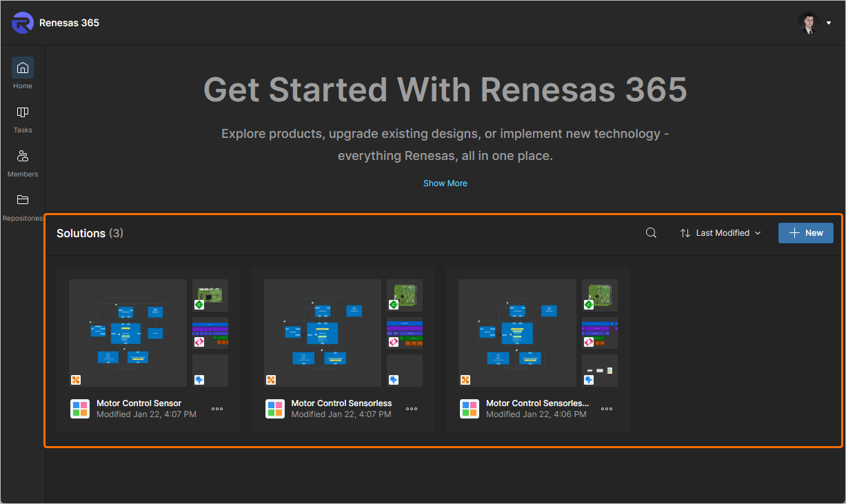
Task: Click the New solution button
Action: (805, 233)
